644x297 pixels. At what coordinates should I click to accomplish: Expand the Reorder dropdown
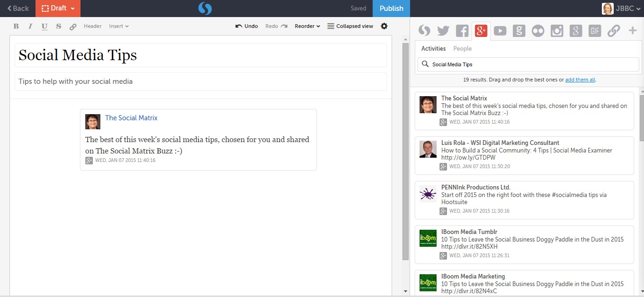(307, 27)
